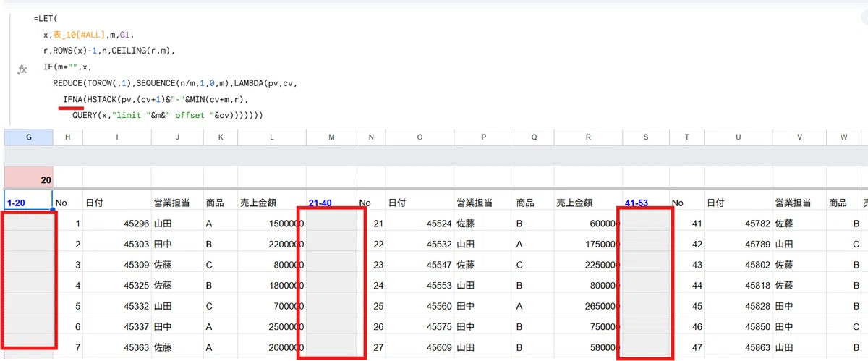Select column S header
This screenshot has height=361, width=868.
(x=646, y=137)
